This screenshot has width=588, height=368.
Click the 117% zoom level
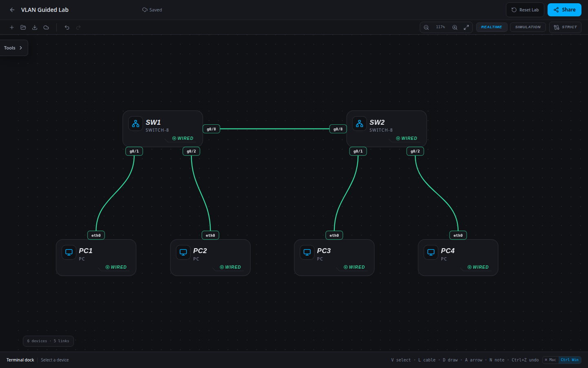tap(441, 27)
